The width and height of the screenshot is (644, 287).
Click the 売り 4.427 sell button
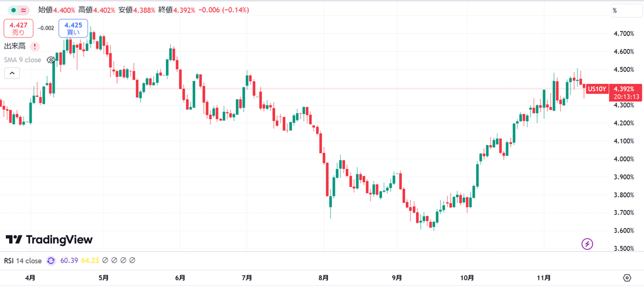[19, 28]
